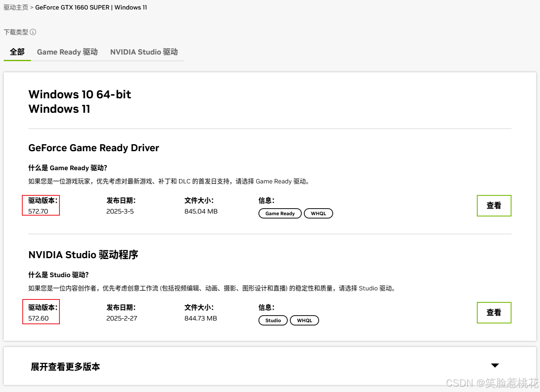
Task: Expand the 展开查看更多版本 arrow
Action: [x=495, y=366]
